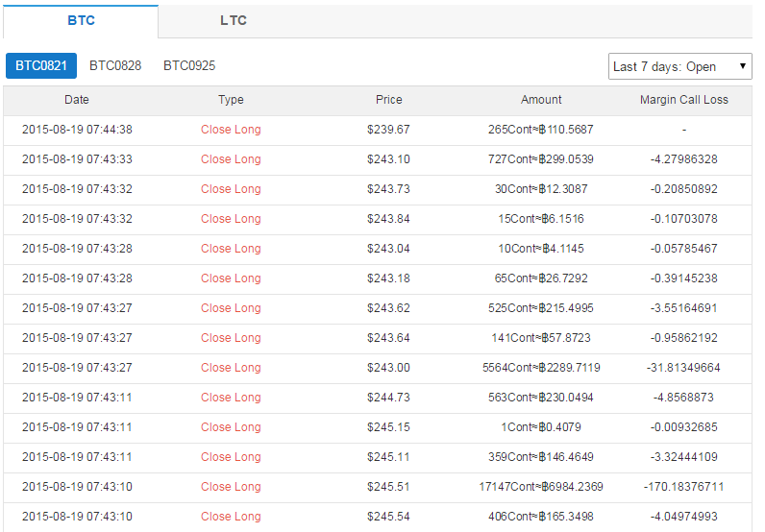Click price $239.67
Viewport: 765px width, 532px height.
(388, 130)
